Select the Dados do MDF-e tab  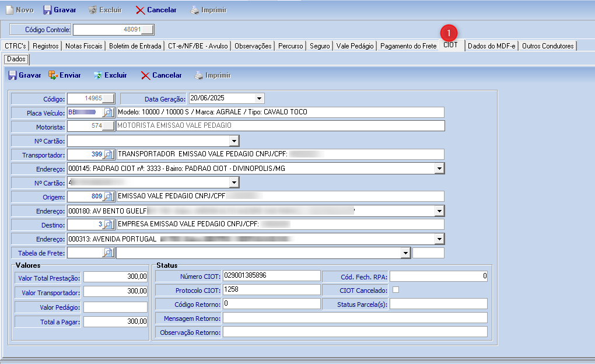[x=491, y=46]
